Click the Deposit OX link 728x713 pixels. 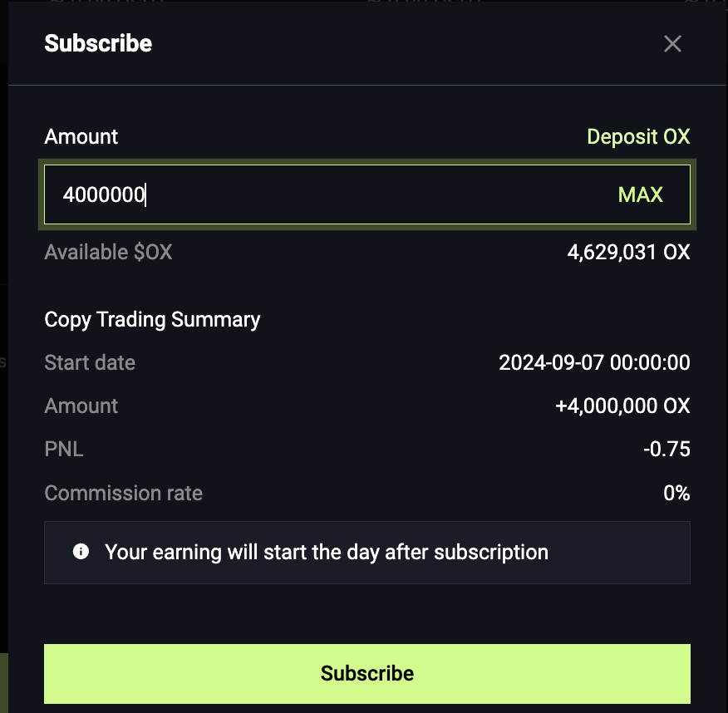click(x=638, y=136)
